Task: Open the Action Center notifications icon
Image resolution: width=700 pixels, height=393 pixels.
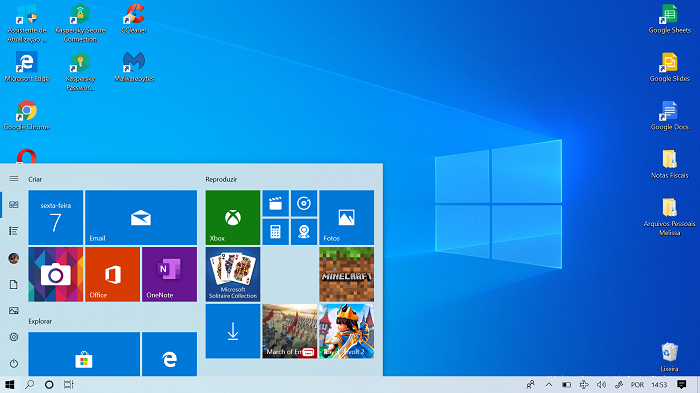Action: [681, 385]
